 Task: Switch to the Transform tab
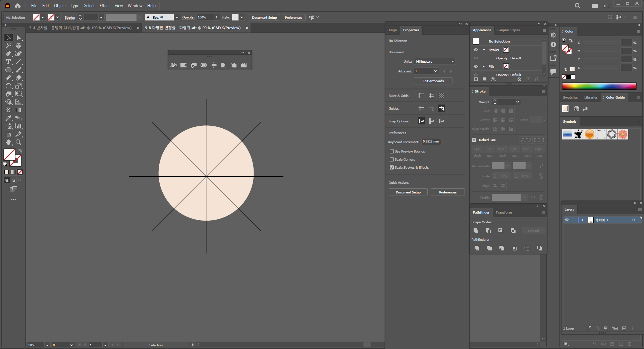[504, 213]
